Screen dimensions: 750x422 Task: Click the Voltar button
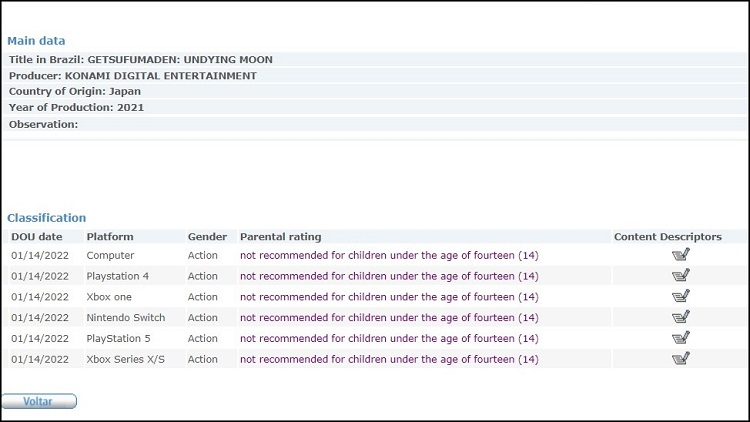coord(39,401)
